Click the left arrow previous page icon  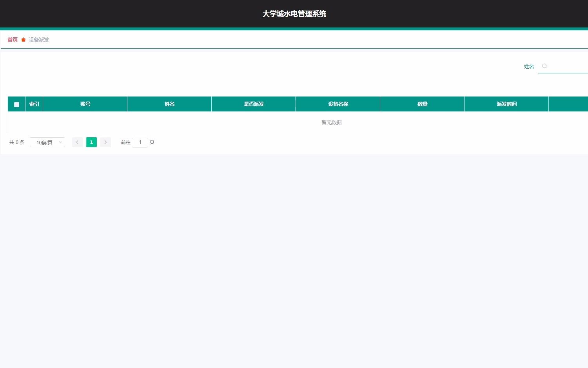pyautogui.click(x=77, y=142)
